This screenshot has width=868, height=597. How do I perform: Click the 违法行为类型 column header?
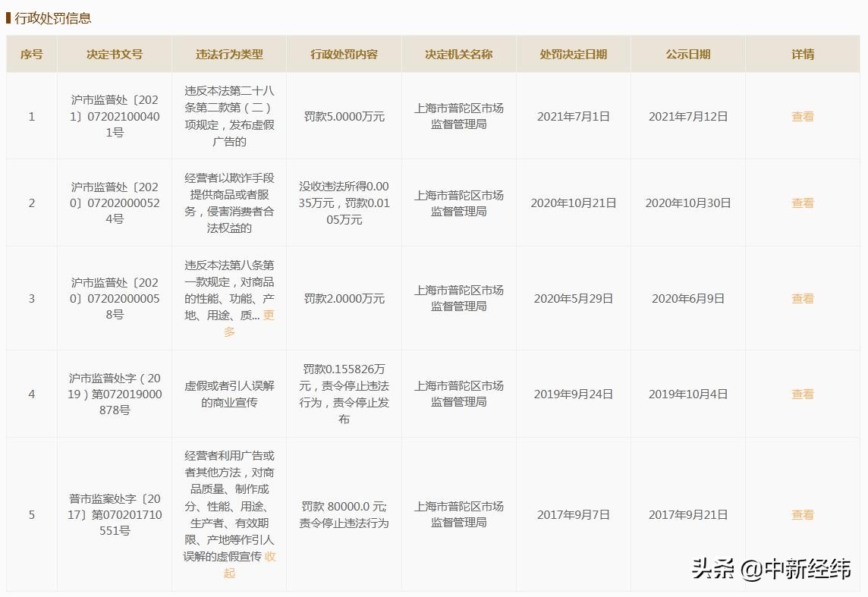229,54
